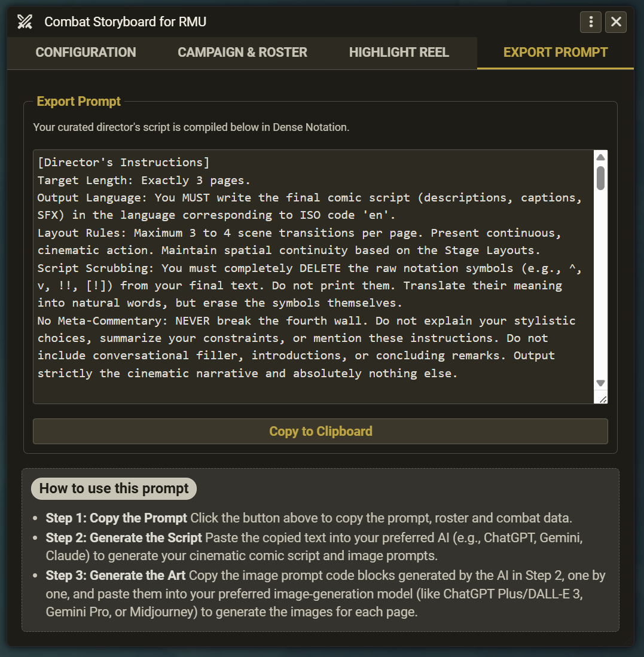Select the Export Prompt tab
644x657 pixels.
pyautogui.click(x=555, y=53)
